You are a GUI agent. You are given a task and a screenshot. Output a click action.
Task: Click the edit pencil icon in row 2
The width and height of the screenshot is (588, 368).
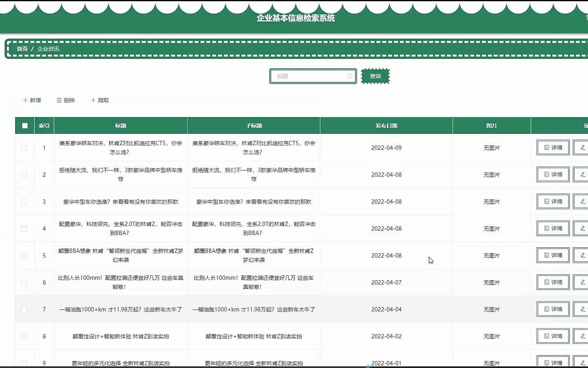tap(583, 174)
